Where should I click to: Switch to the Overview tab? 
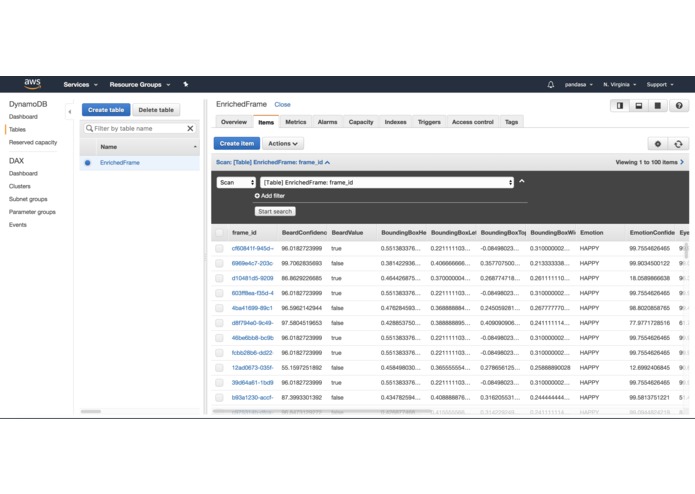(x=234, y=122)
